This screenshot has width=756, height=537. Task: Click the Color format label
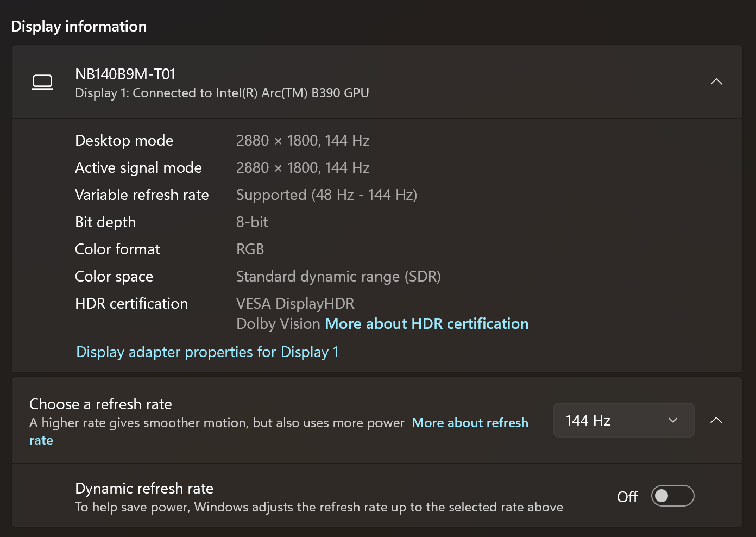[x=117, y=249]
